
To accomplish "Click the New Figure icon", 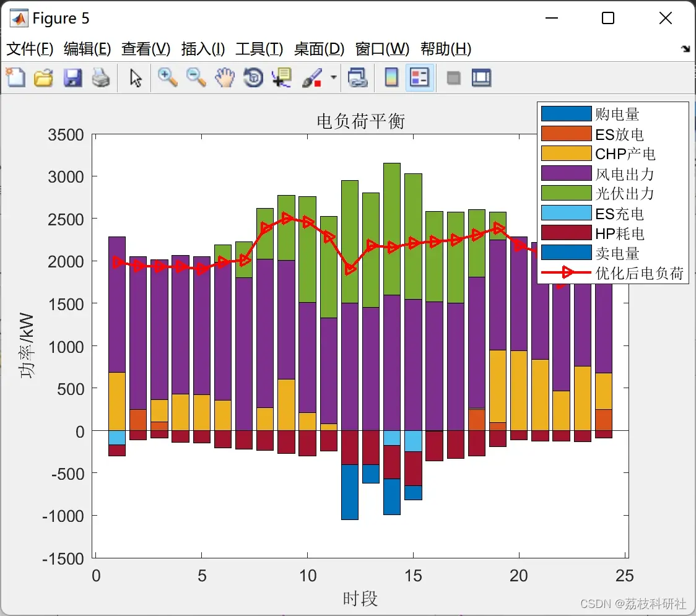I will [x=15, y=77].
